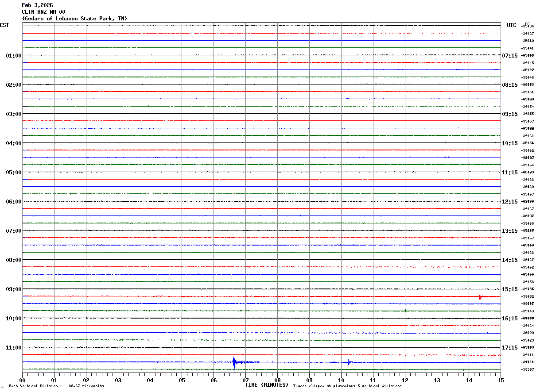Image resolution: width=536 pixels, height=392 pixels.
Task: Click the 04:00 CST time label
Action: coord(14,143)
